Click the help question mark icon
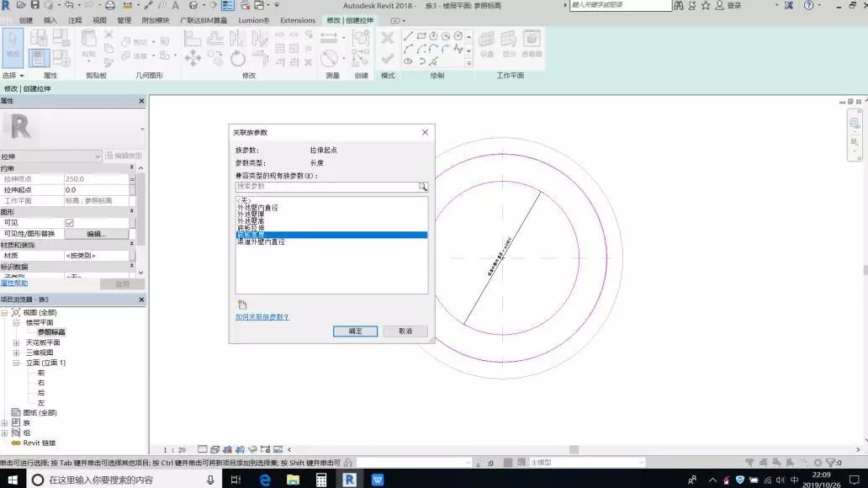Screen dimensions: 868x488 coord(809,6)
